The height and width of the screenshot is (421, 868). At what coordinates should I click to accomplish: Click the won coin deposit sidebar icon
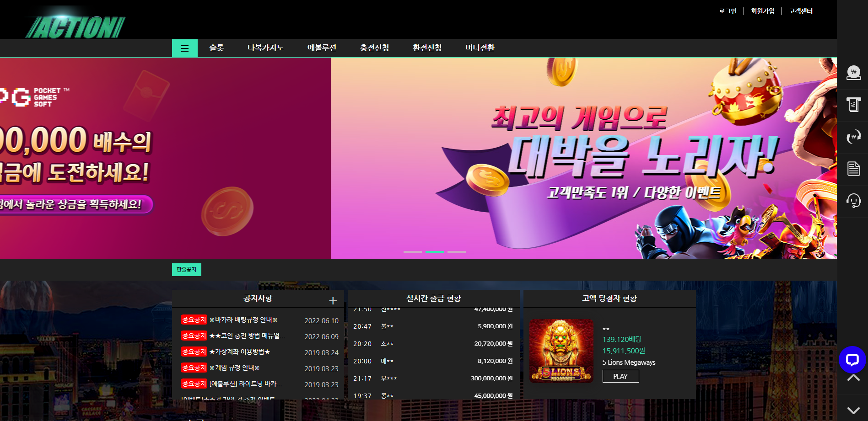[853, 73]
